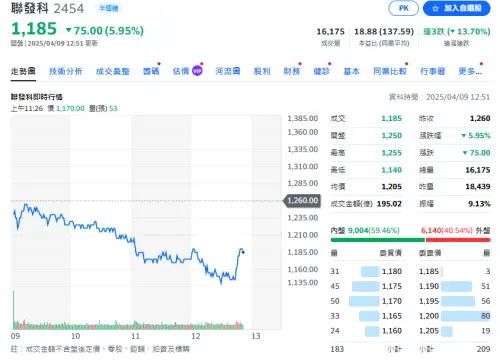Expand the 更多... tab menu
The height and width of the screenshot is (360, 500).
tap(470, 71)
